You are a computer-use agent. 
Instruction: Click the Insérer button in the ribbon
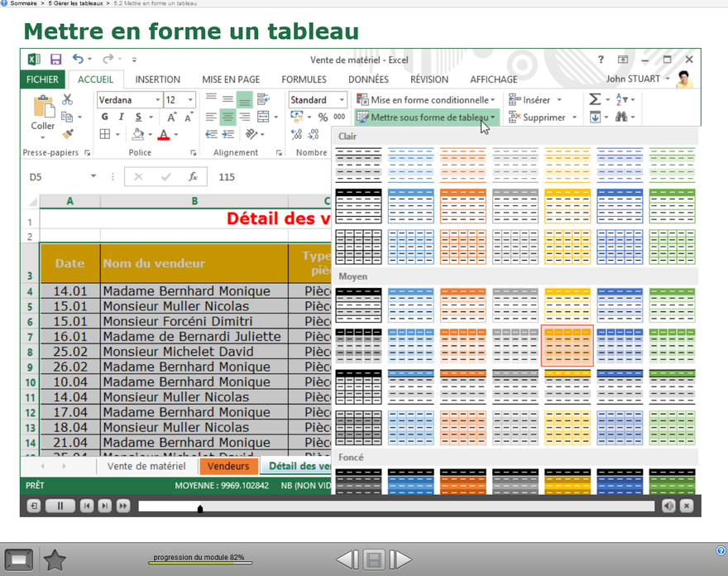(x=535, y=99)
